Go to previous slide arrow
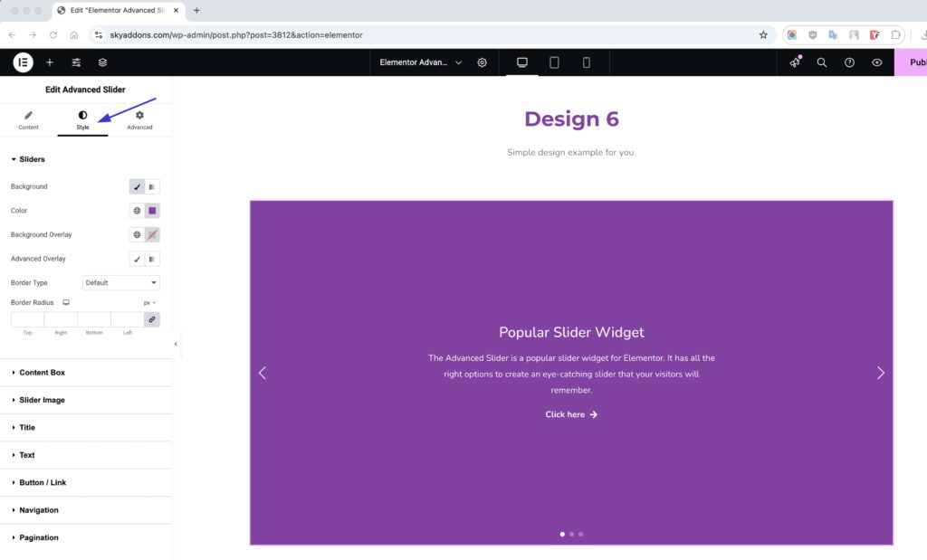 click(263, 373)
